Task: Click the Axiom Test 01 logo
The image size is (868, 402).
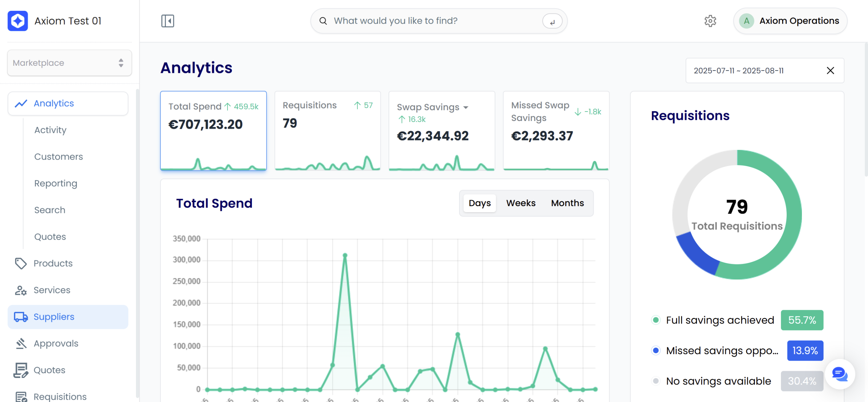Action: coord(18,21)
